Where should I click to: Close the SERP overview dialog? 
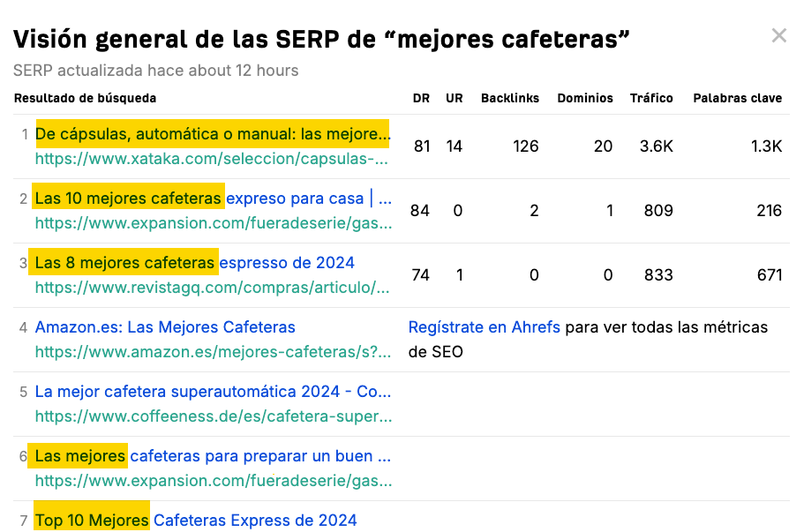pos(779,35)
